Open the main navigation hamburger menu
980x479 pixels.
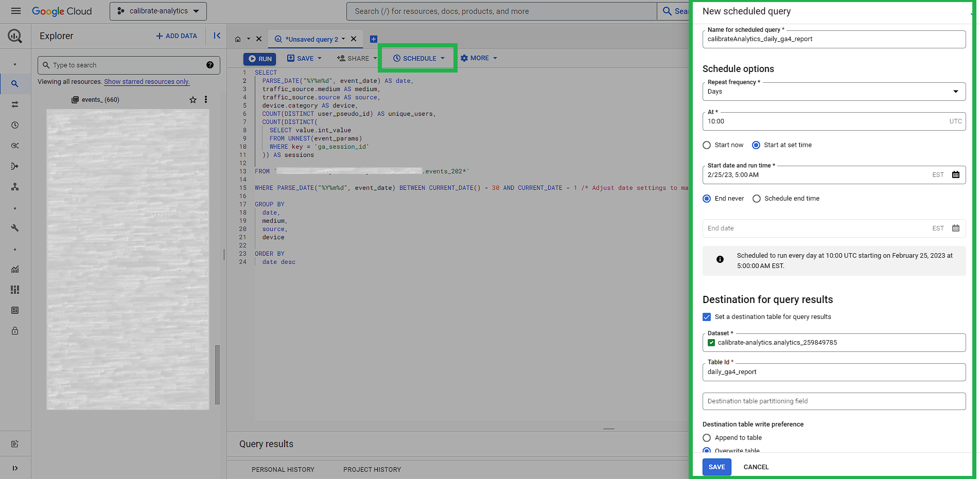coord(16,11)
